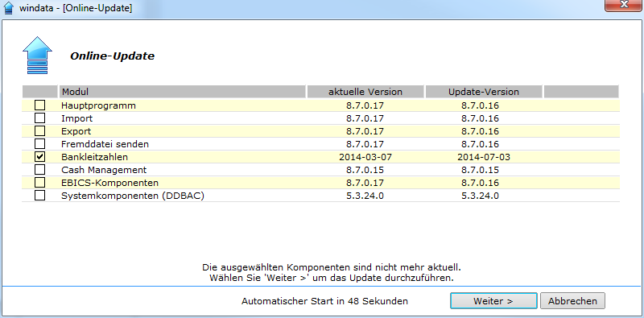This screenshot has height=318, width=644.
Task: Click the Automatischer Start countdown text
Action: (x=324, y=301)
